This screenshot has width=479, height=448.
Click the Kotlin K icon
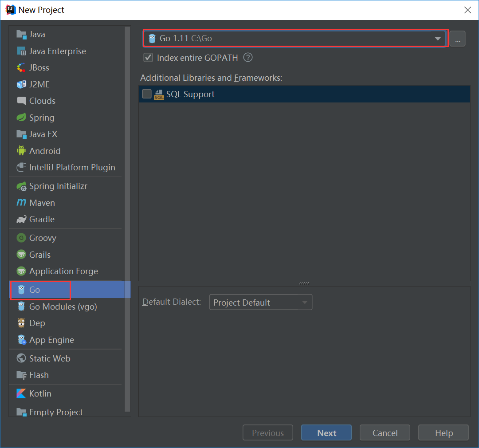21,393
